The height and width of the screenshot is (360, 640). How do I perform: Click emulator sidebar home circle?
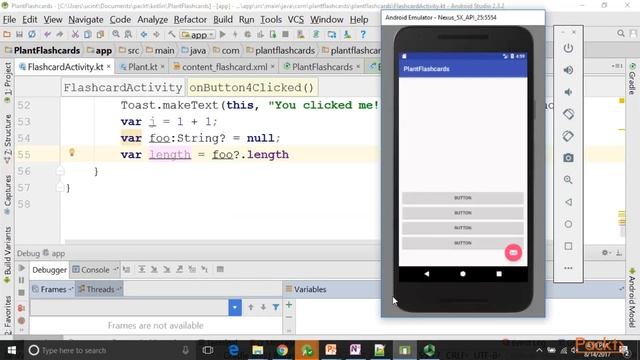[568, 224]
